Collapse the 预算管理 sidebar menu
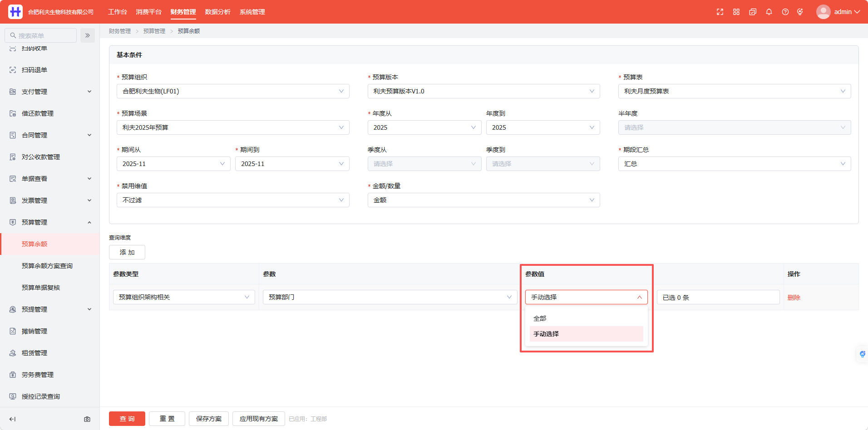Viewport: 868px width, 430px height. [50, 222]
